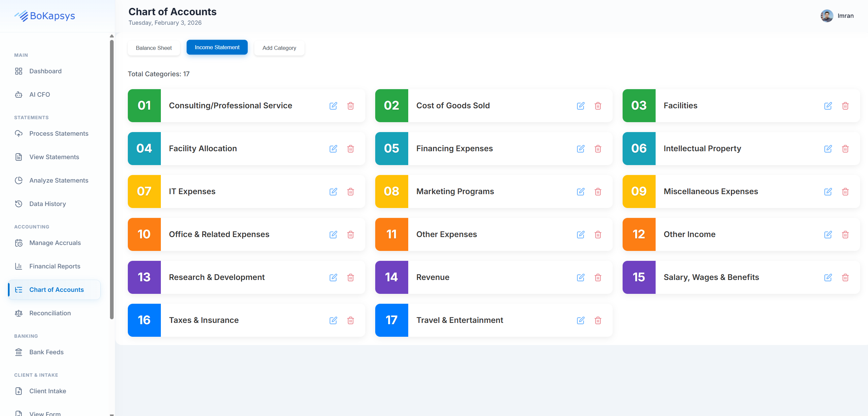Click trash icon for Consulting/Professional Service
This screenshot has height=416, width=868.
[x=350, y=106]
